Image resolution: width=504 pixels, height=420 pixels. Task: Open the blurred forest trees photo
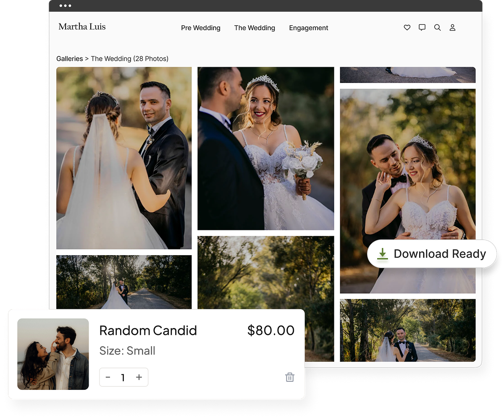266,273
